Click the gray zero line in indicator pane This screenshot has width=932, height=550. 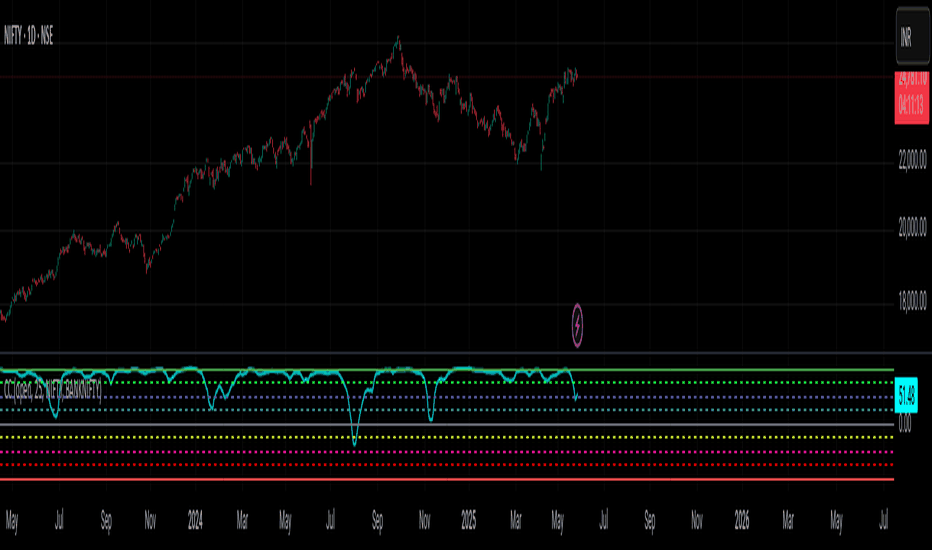(447, 425)
